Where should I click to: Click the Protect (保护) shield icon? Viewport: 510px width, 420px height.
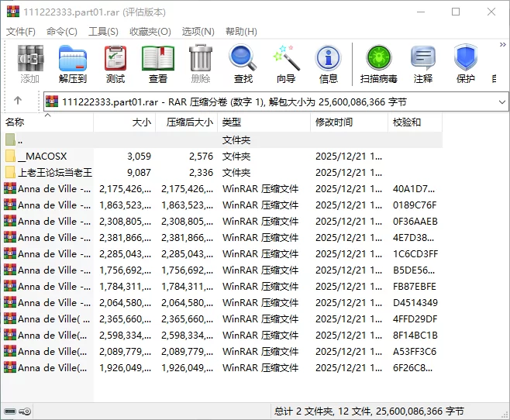point(466,64)
